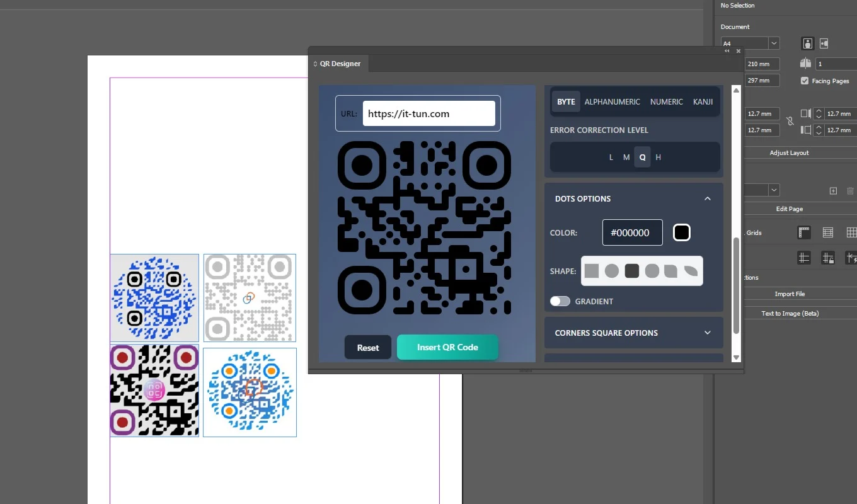857x504 pixels.
Task: Toggle the baseline grid icon
Action: [x=828, y=232]
